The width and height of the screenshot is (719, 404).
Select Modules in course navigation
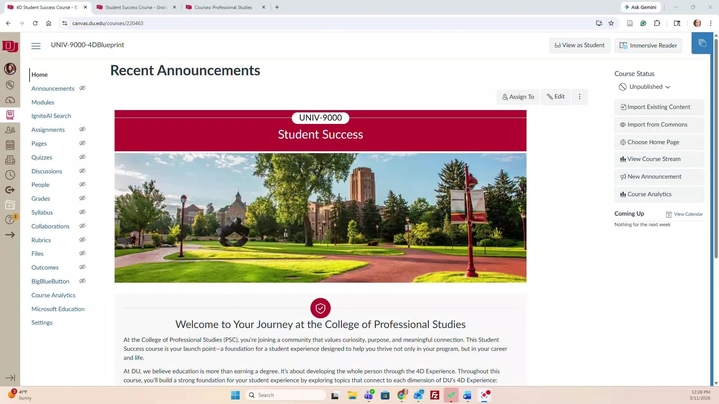42,102
